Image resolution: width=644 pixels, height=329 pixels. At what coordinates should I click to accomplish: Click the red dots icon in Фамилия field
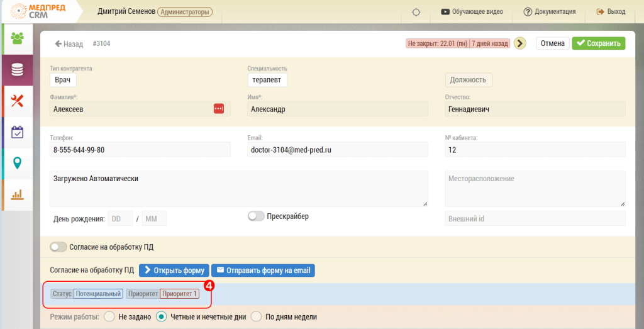(219, 109)
